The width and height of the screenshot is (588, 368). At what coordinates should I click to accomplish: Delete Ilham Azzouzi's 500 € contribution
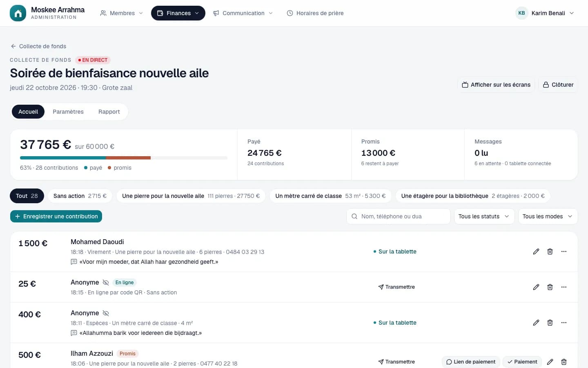click(x=564, y=362)
